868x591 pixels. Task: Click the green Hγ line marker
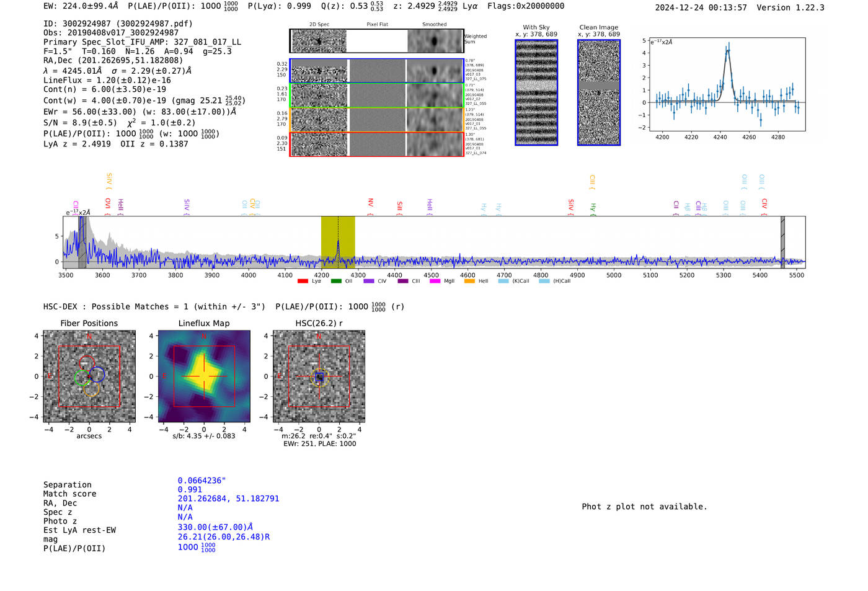[593, 210]
